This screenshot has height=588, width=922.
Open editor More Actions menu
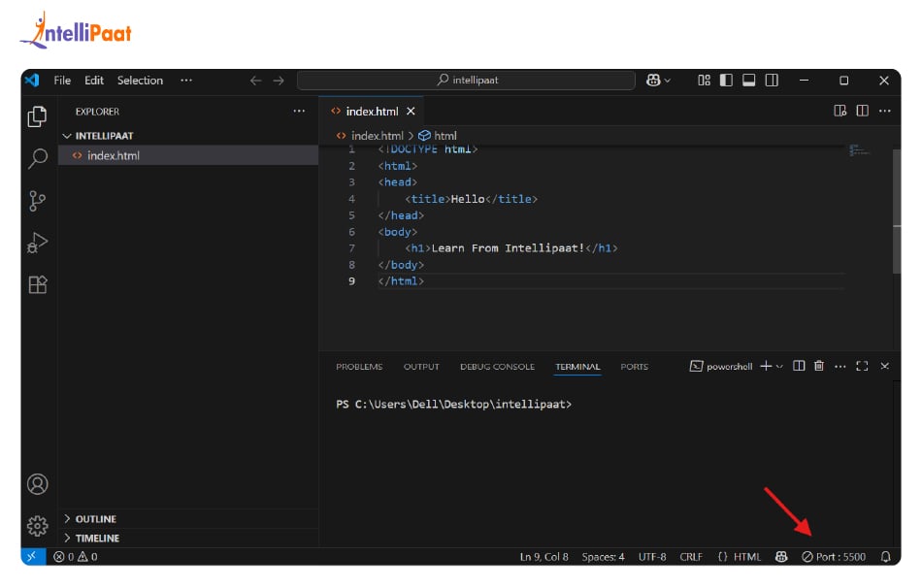point(884,112)
